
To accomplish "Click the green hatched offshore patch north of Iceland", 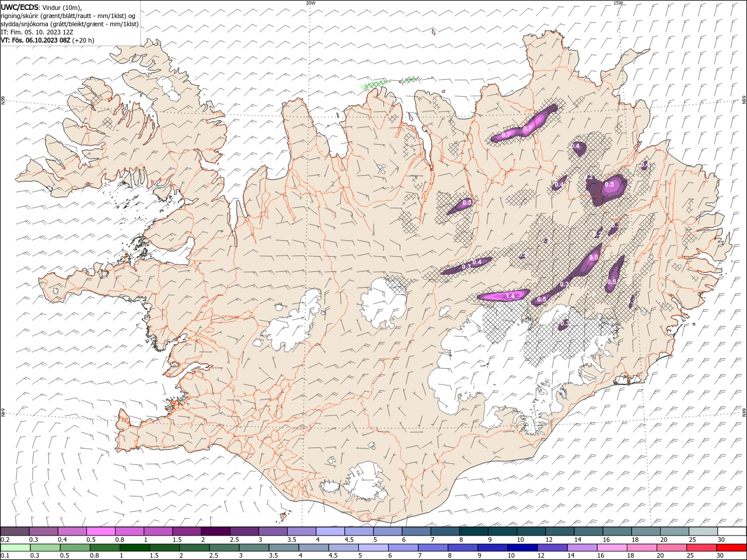I will (x=376, y=85).
